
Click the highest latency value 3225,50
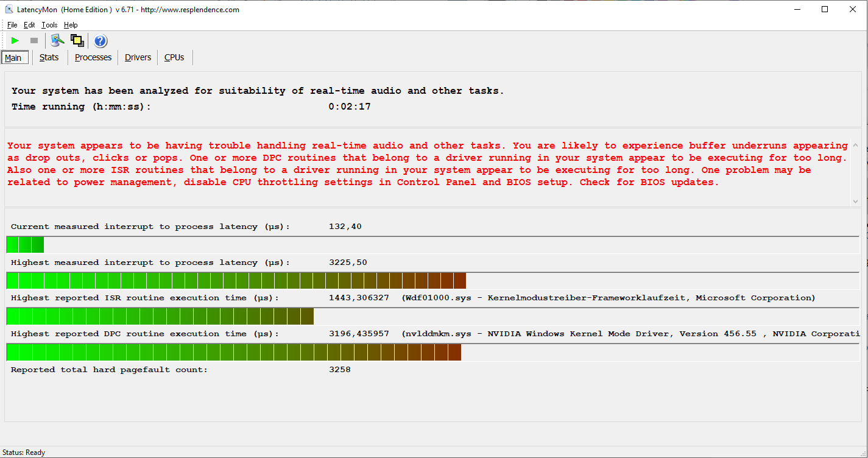(x=348, y=262)
